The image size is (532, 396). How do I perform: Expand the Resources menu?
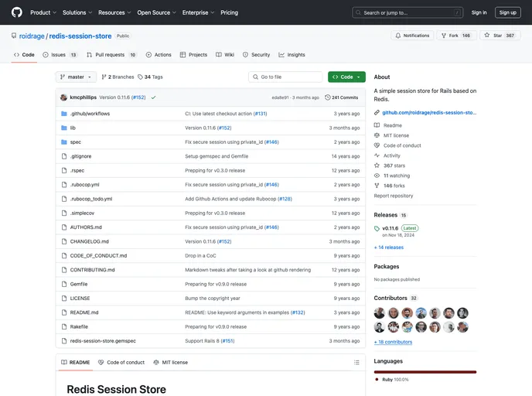114,12
